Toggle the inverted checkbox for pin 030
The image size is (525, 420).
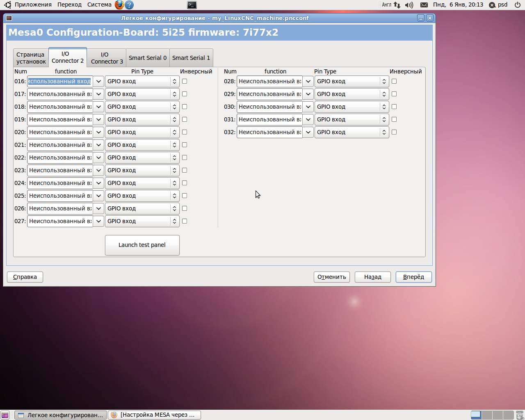(394, 107)
